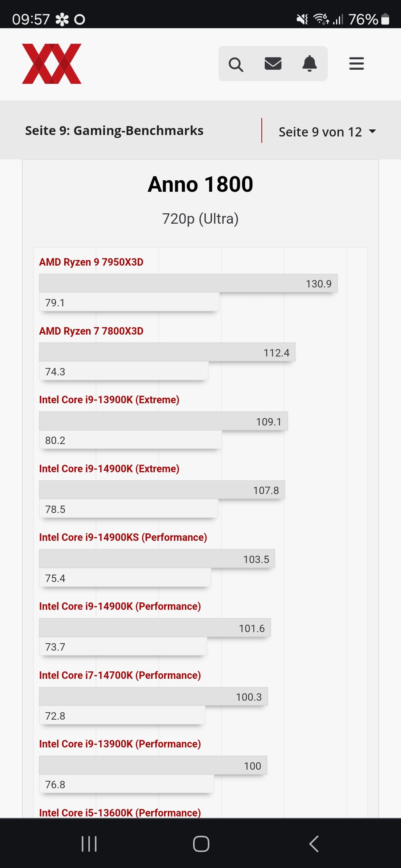This screenshot has width=401, height=868.
Task: Click the 112.4 bar for 7800X3D
Action: click(x=167, y=352)
